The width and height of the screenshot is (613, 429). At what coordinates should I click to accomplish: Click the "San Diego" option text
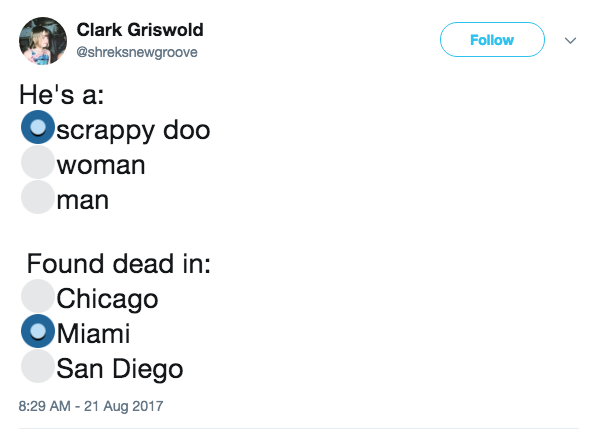pos(120,370)
